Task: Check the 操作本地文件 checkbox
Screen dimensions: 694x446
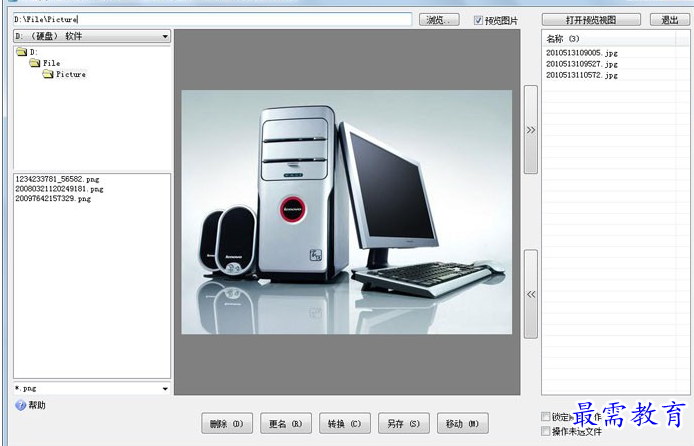Action: [x=545, y=431]
